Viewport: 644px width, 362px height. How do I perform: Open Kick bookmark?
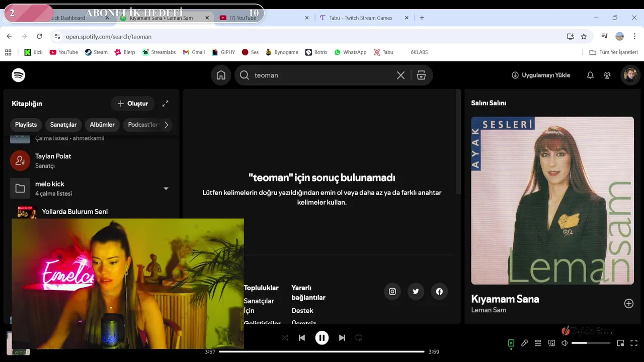(33, 52)
